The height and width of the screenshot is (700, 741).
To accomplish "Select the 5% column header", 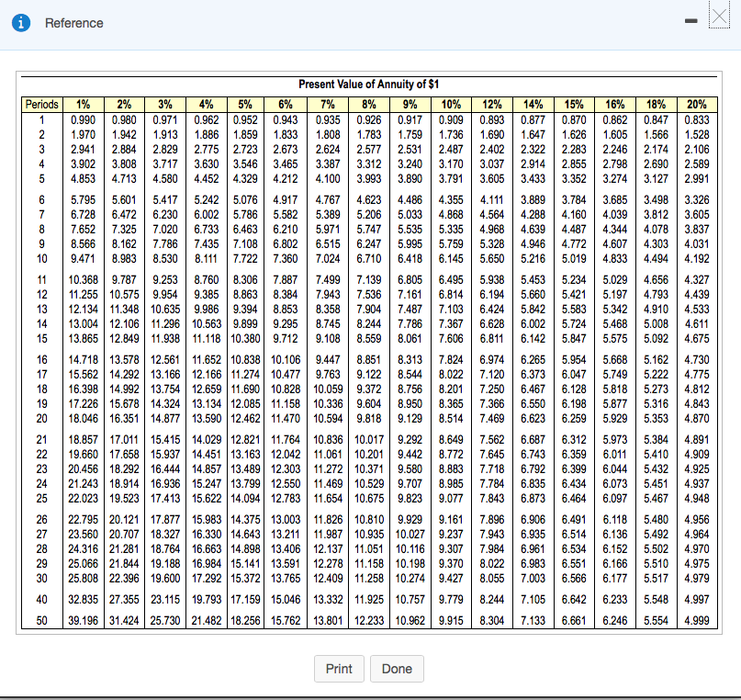I will tap(246, 104).
